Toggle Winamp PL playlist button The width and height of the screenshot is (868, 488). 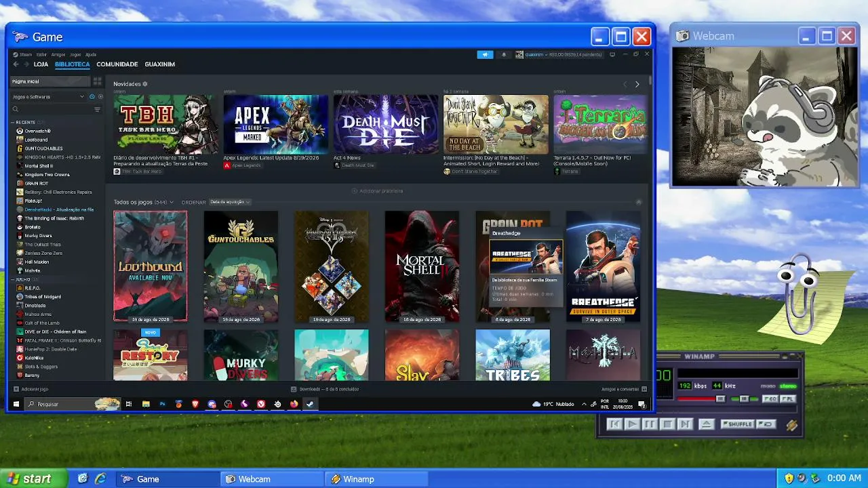[787, 399]
